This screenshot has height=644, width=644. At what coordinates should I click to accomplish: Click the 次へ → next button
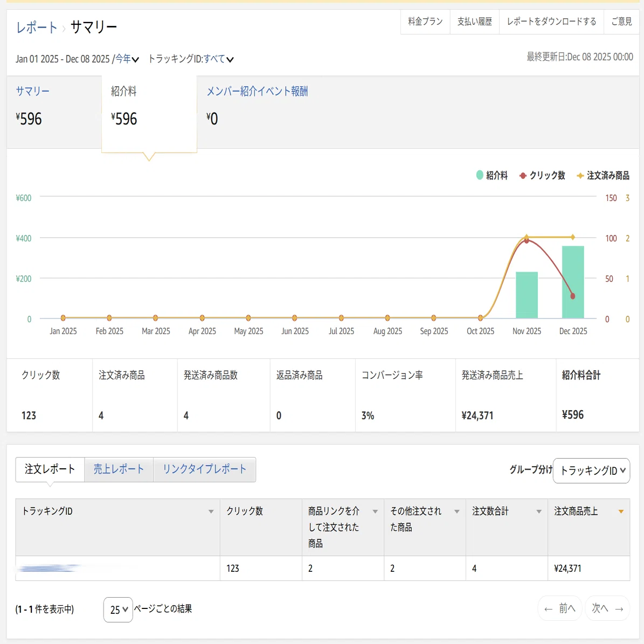point(607,608)
